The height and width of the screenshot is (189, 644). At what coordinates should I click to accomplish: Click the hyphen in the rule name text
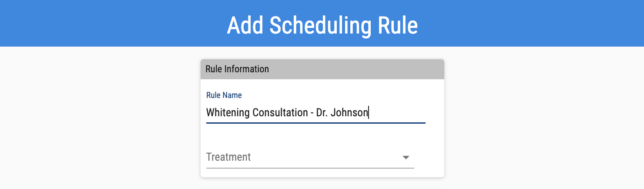tap(312, 113)
